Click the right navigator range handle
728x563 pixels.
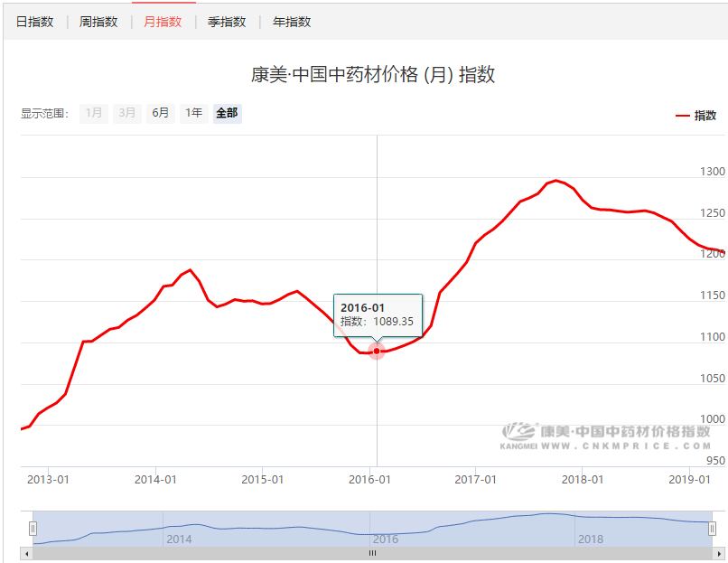[x=712, y=528]
